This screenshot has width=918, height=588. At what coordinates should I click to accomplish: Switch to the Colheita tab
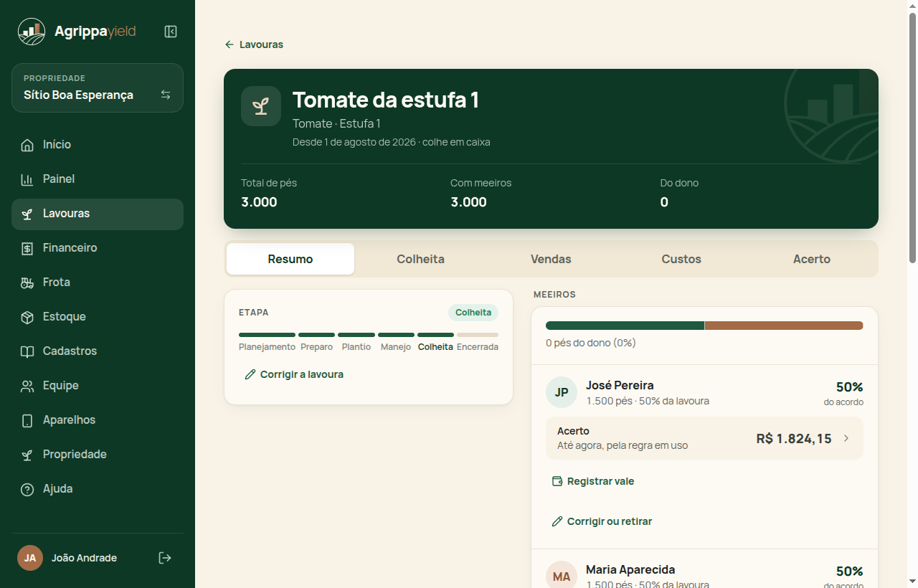point(421,259)
